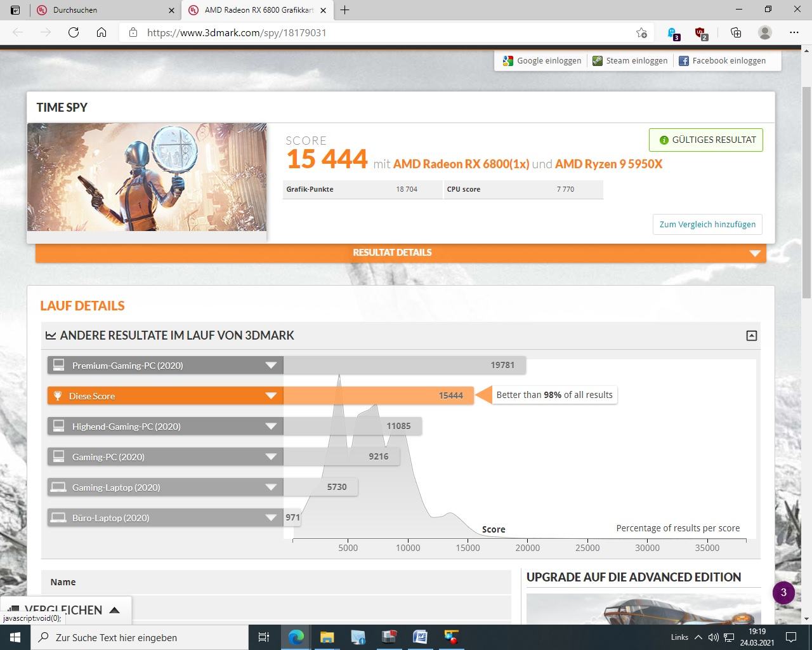Viewport: 812px width, 650px height.
Task: Expand the Resultat Details bar
Action: coord(401,253)
